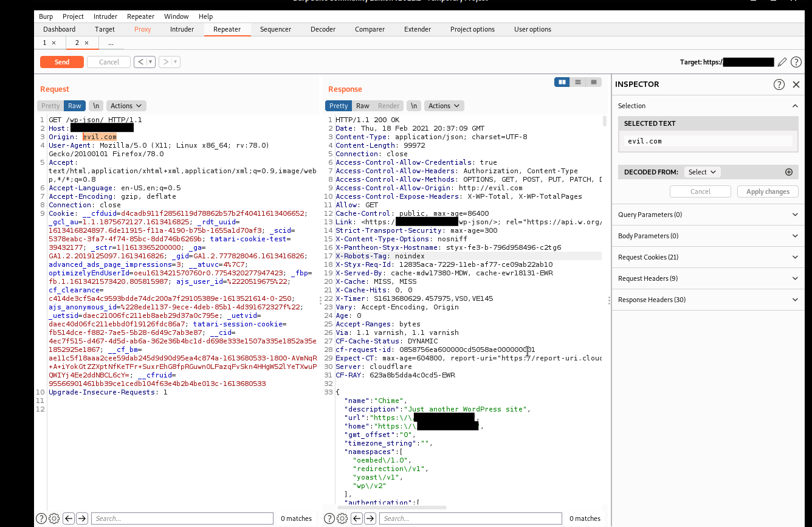
Task: Click the plus icon next to DECODED FROM
Action: 789,172
